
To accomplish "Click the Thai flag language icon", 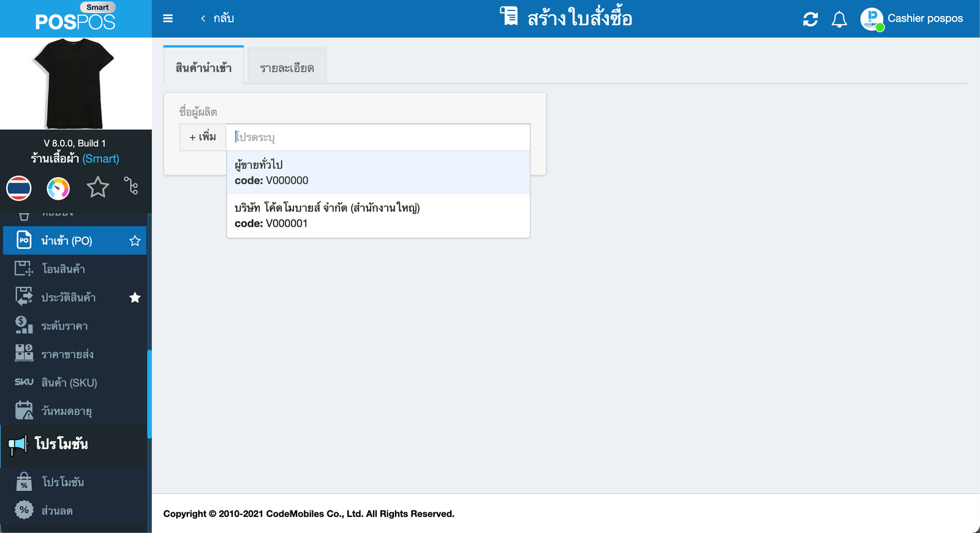I will coord(19,188).
